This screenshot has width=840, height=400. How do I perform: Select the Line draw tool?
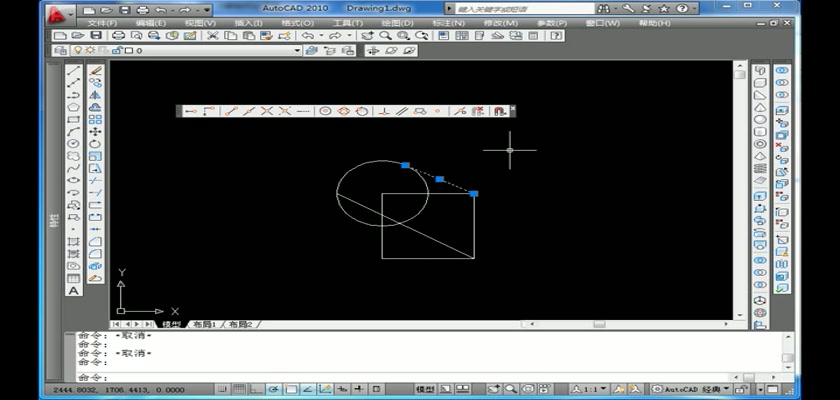pyautogui.click(x=73, y=70)
